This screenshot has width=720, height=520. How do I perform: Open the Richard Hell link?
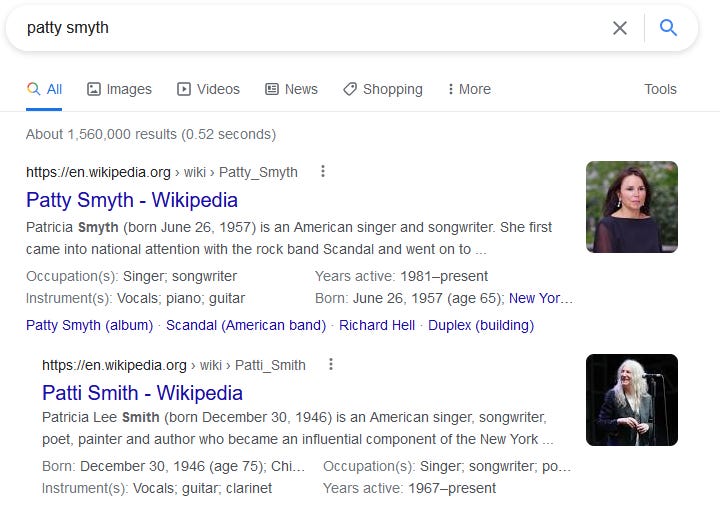[377, 325]
